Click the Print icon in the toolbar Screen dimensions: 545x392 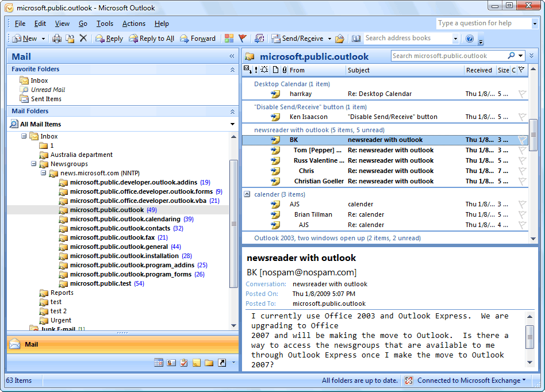57,39
